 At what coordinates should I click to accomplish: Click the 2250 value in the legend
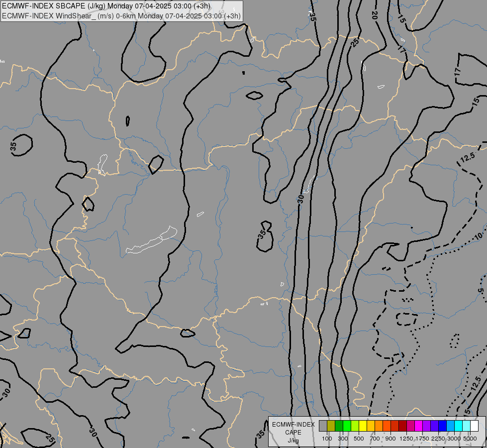point(438,439)
